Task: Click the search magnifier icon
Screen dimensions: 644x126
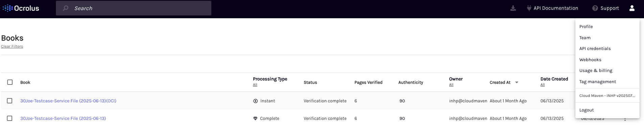Action: point(66,8)
